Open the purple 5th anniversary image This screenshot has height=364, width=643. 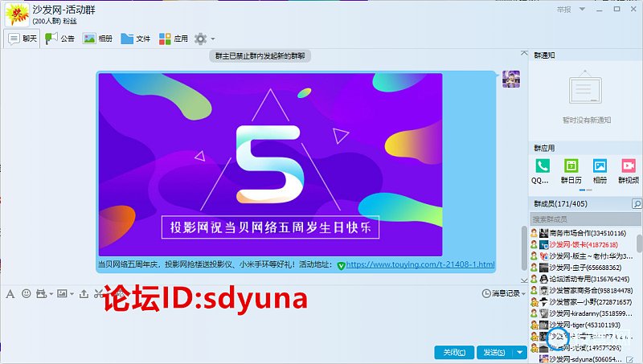point(271,165)
